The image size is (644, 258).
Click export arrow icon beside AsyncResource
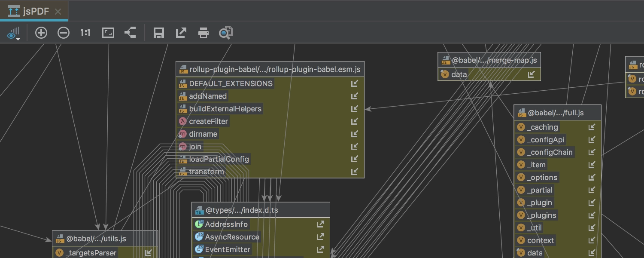click(321, 237)
